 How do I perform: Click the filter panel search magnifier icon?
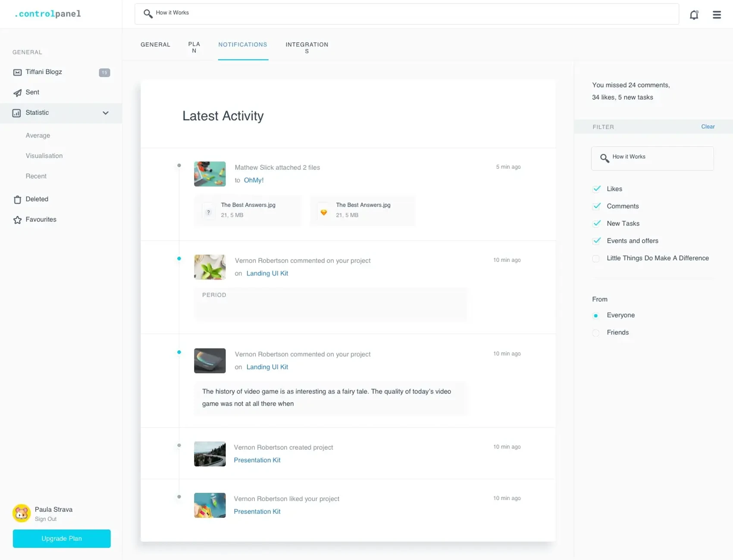tap(605, 158)
